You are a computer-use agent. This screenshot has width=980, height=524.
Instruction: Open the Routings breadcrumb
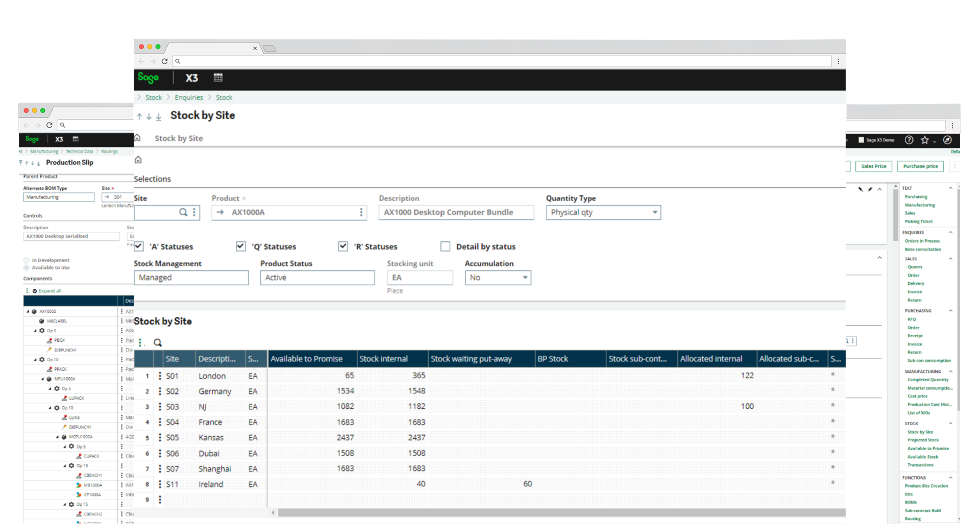coord(109,152)
